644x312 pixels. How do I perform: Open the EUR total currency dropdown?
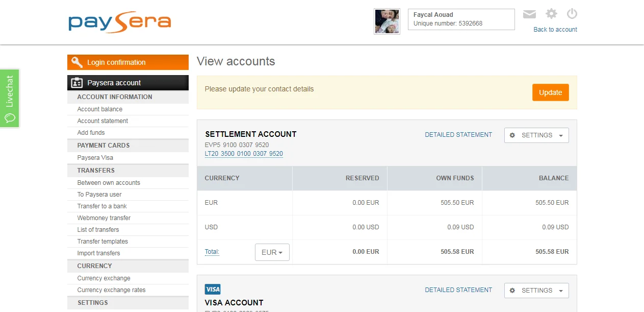[x=272, y=252]
